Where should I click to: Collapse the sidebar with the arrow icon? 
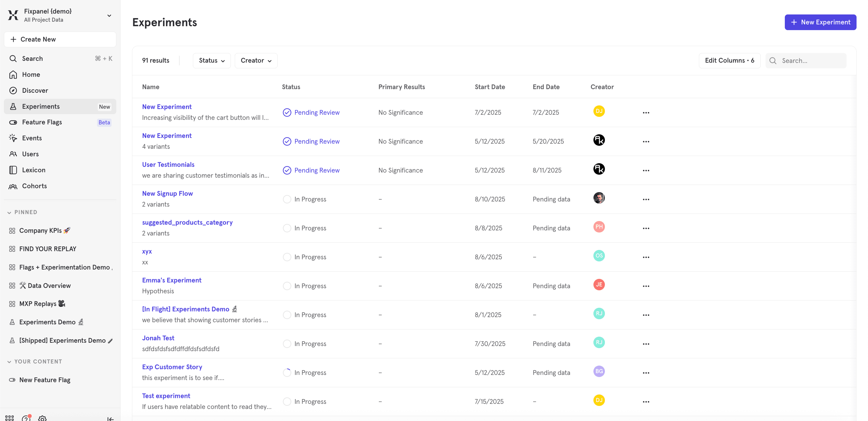[110, 419]
